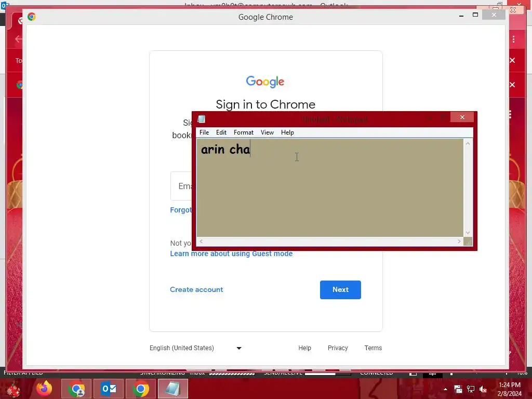Screen dimensions: 532x399
Task: Click the clock showing 1:24 PM
Action: [x=509, y=389]
